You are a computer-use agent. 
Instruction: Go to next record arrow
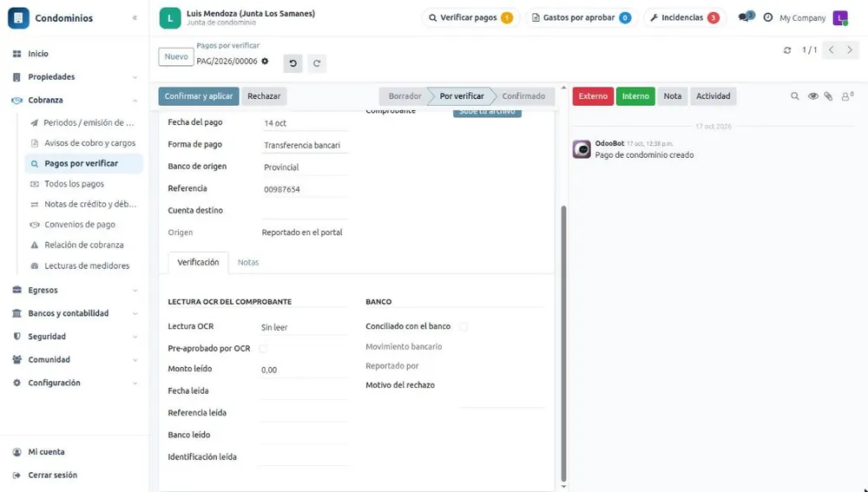point(850,49)
